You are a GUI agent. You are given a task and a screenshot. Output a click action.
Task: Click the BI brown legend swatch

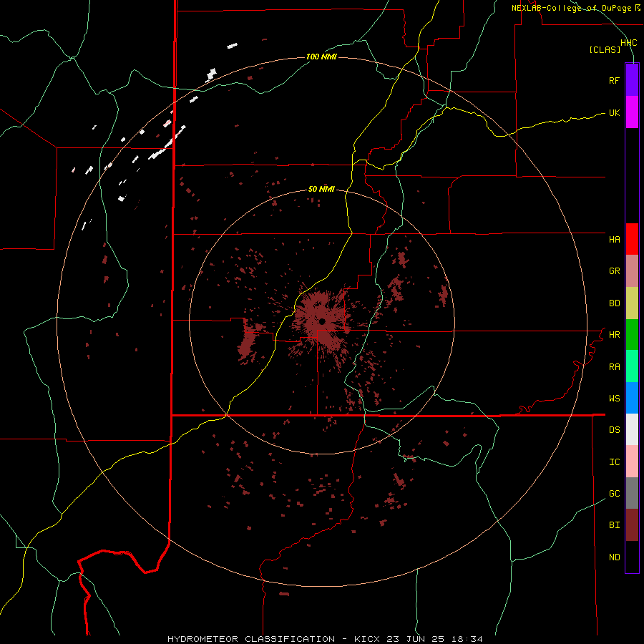pyautogui.click(x=632, y=525)
